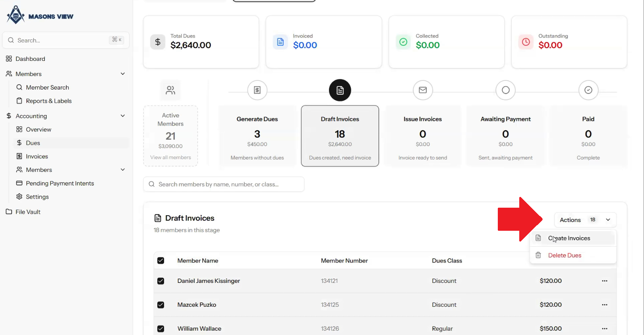Open the File Vault sidebar item
The height and width of the screenshot is (335, 644).
coord(28,212)
